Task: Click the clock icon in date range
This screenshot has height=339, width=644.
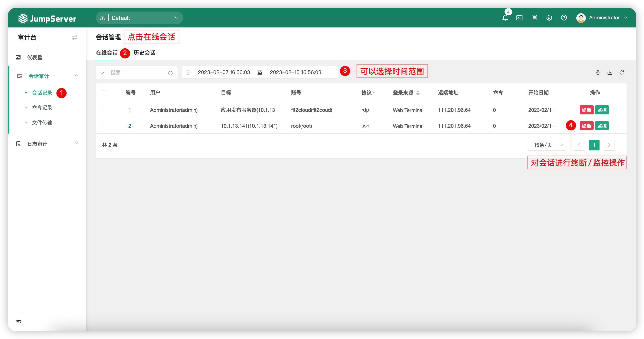Action: 188,72
